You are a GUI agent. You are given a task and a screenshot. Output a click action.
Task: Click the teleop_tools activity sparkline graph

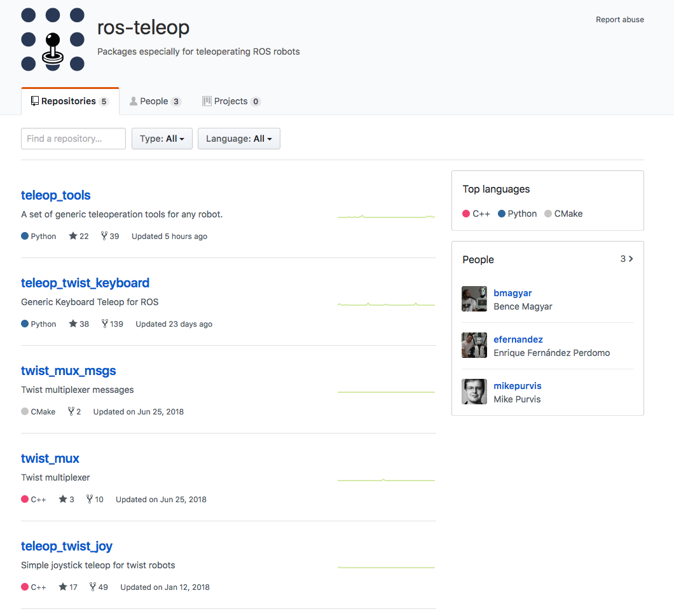click(386, 217)
